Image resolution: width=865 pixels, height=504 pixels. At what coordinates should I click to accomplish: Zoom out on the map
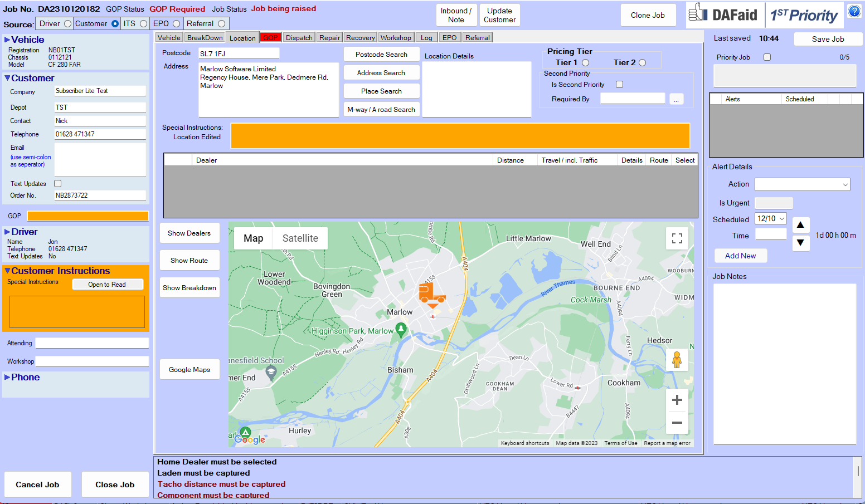pyautogui.click(x=677, y=423)
